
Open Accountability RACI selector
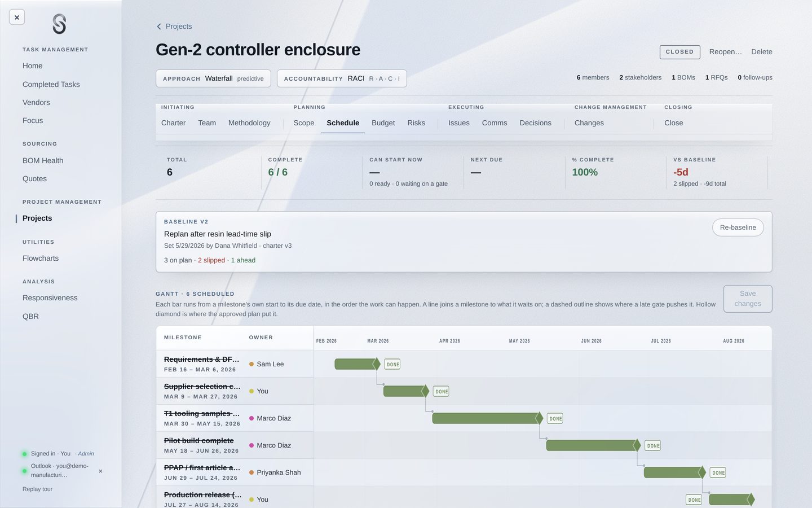pyautogui.click(x=342, y=78)
